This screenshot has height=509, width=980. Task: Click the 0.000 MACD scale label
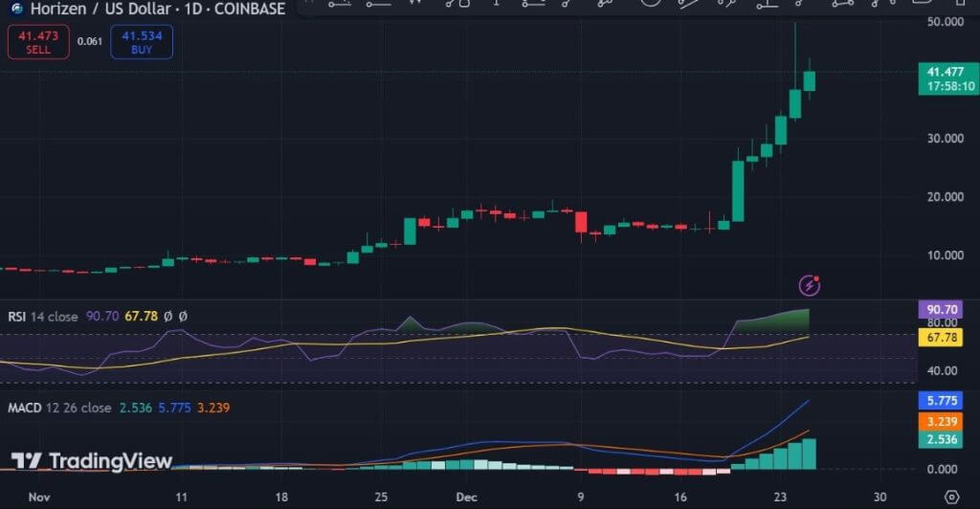[x=943, y=470]
